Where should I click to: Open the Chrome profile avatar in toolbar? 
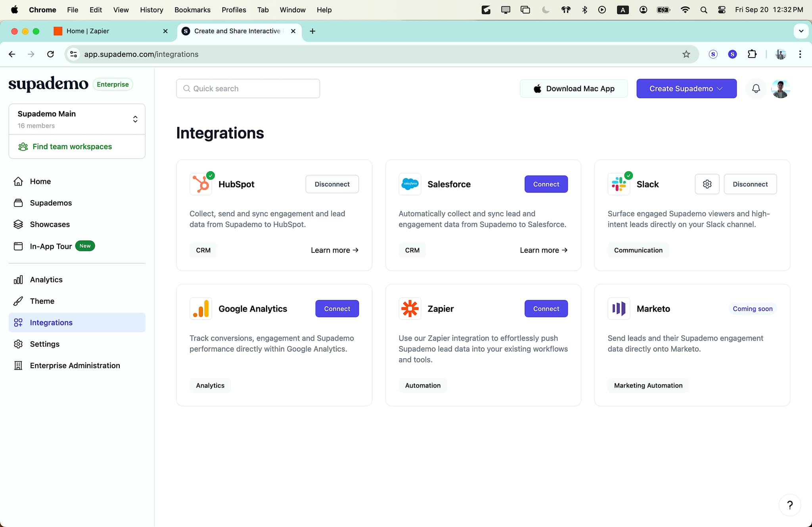[781, 54]
